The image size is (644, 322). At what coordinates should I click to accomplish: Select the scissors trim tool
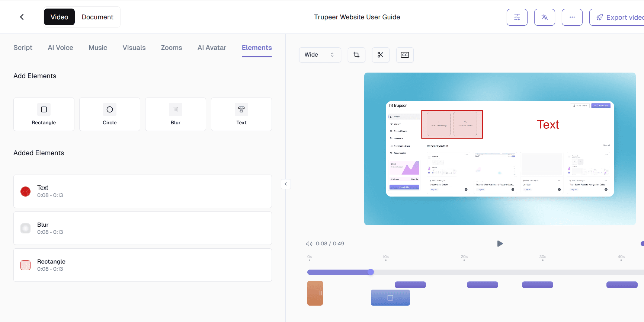(380, 55)
